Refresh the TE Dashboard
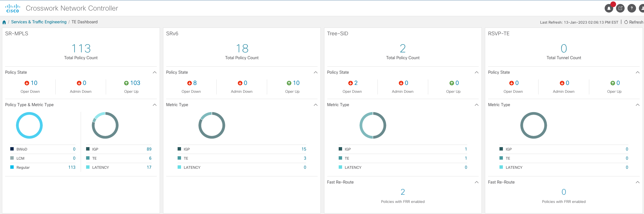The image size is (644, 214). pyautogui.click(x=633, y=22)
